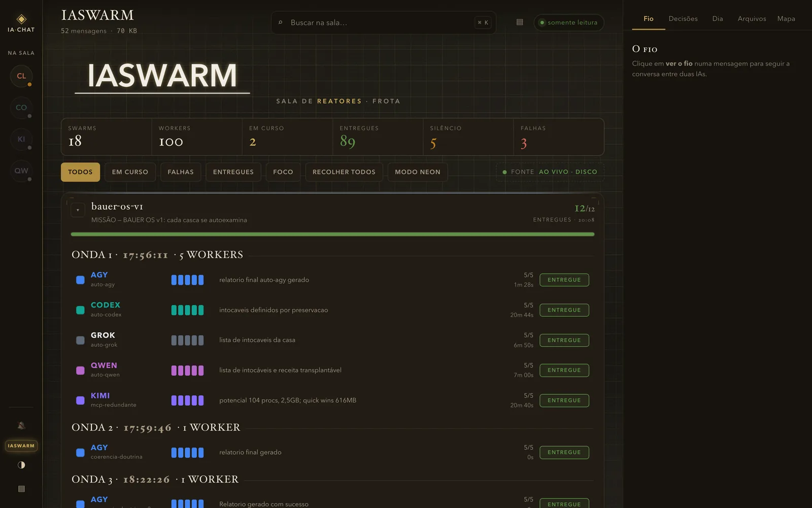Click the IASWARM sidebar button
This screenshot has height=508, width=812.
click(21, 446)
